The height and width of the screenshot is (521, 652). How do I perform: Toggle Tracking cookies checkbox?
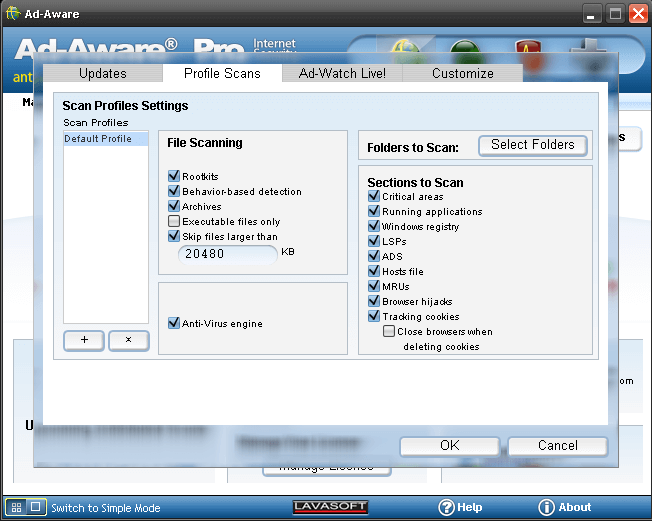pos(374,316)
